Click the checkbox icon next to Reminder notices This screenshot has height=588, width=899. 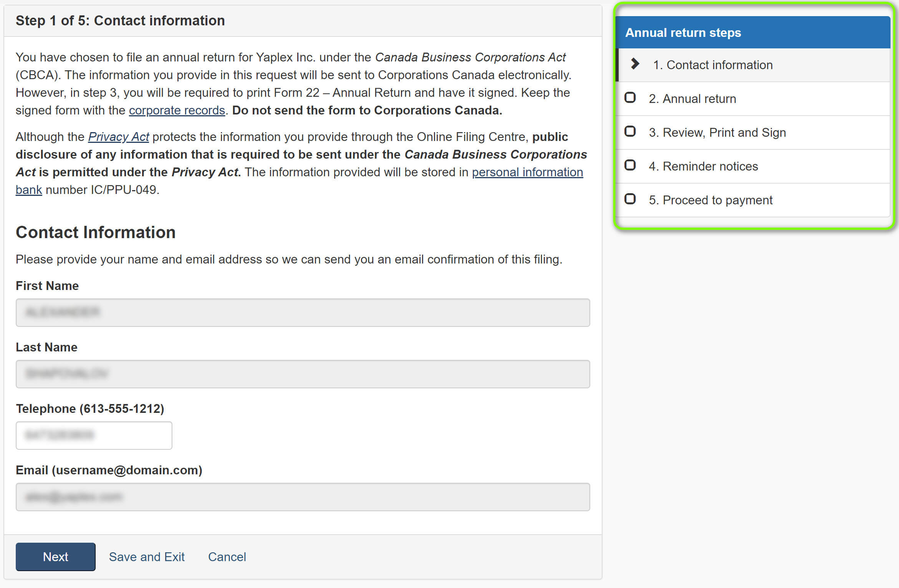point(632,166)
